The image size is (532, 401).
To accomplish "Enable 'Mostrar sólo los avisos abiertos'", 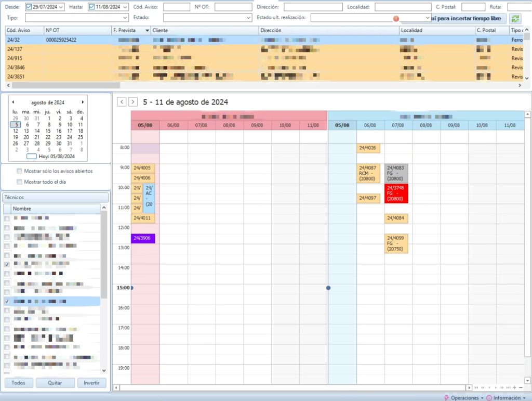I will click(19, 171).
